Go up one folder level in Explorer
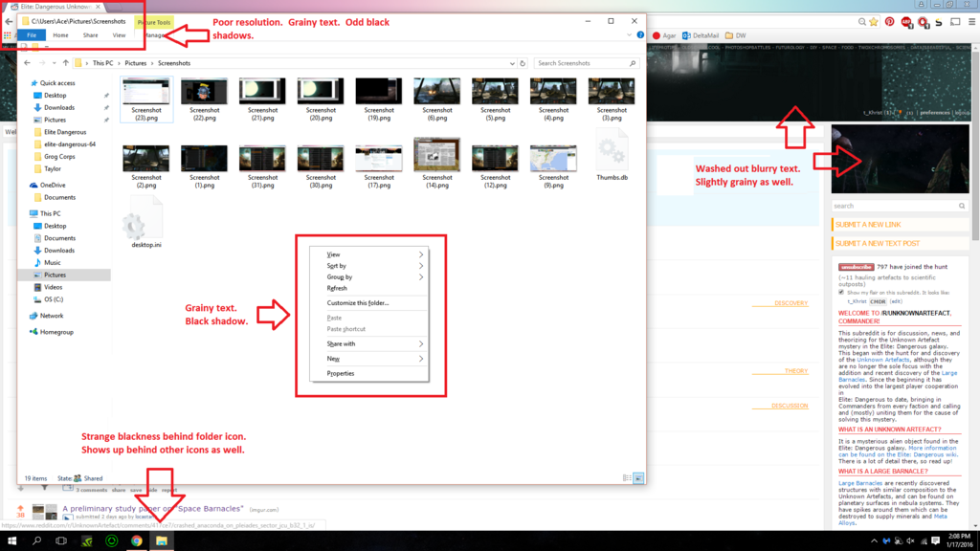Viewport: 980px width, 551px height. (x=66, y=63)
